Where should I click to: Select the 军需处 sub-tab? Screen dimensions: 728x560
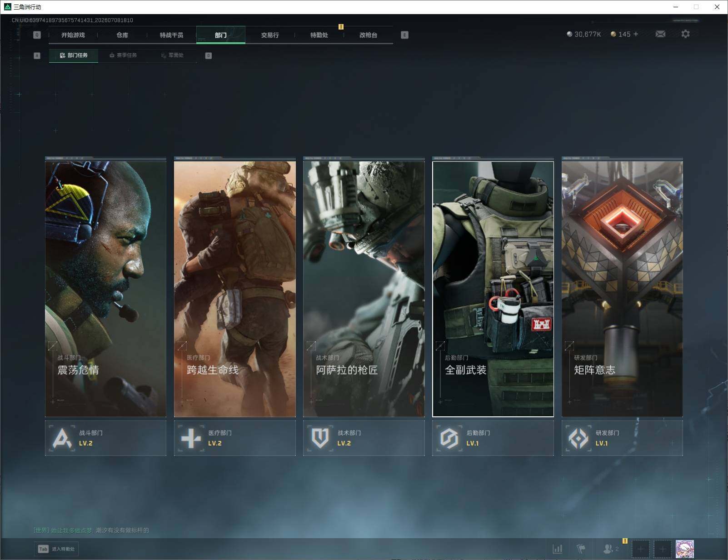click(172, 55)
